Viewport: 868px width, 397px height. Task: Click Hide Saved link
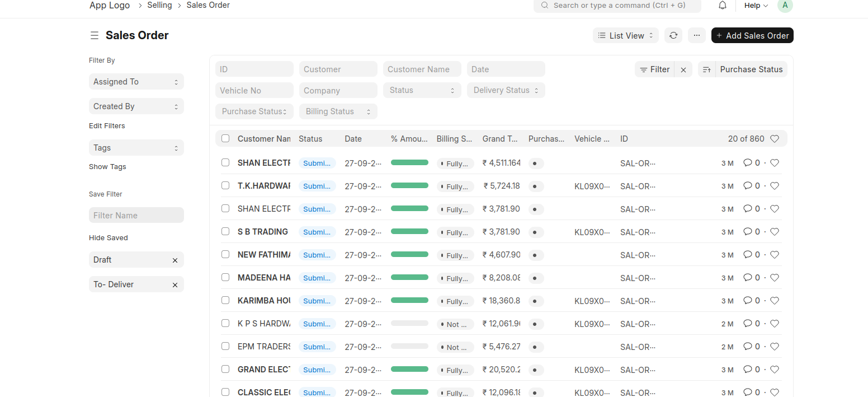coord(108,238)
